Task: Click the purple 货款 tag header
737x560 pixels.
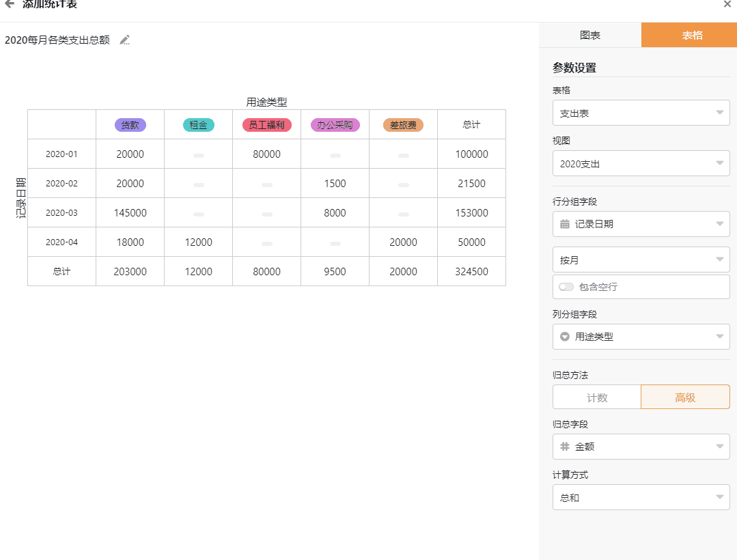Action: tap(130, 125)
